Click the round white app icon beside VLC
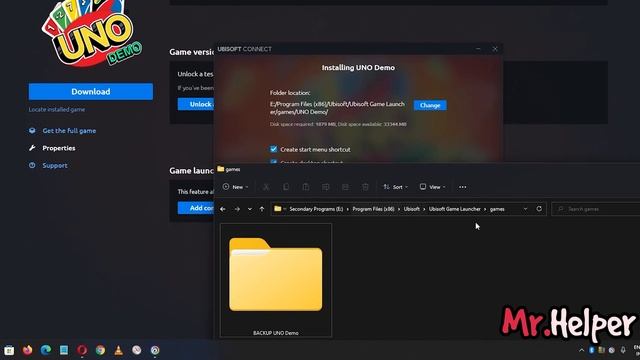 (x=137, y=350)
